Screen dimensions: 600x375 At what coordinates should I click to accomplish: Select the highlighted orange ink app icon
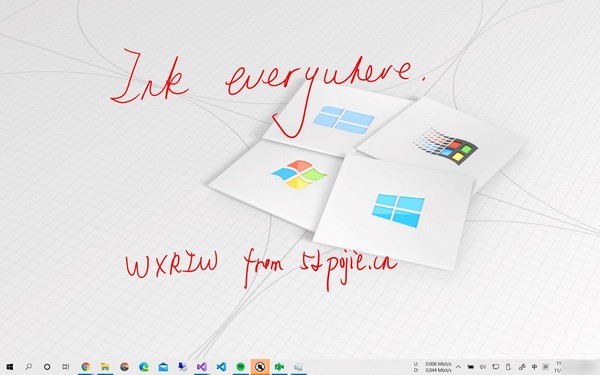[x=260, y=367]
